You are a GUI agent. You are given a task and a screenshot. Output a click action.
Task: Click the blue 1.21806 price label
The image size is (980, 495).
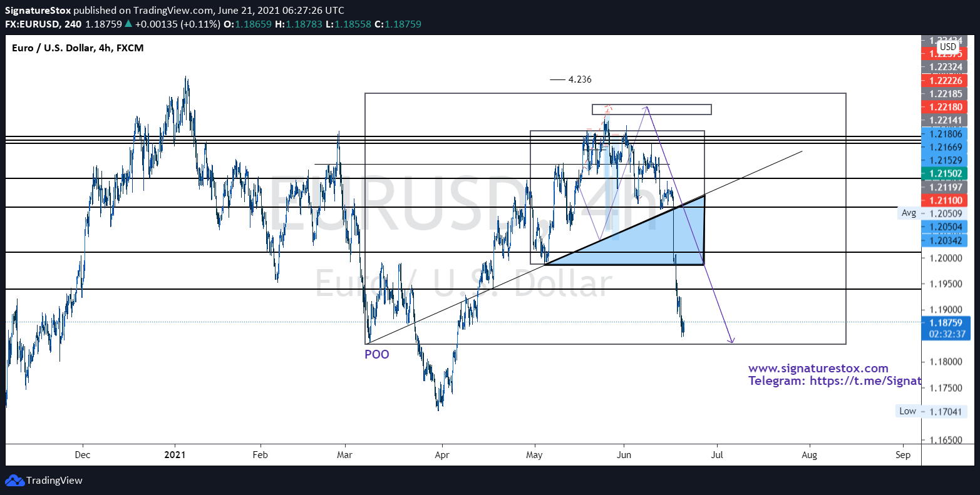[946, 134]
